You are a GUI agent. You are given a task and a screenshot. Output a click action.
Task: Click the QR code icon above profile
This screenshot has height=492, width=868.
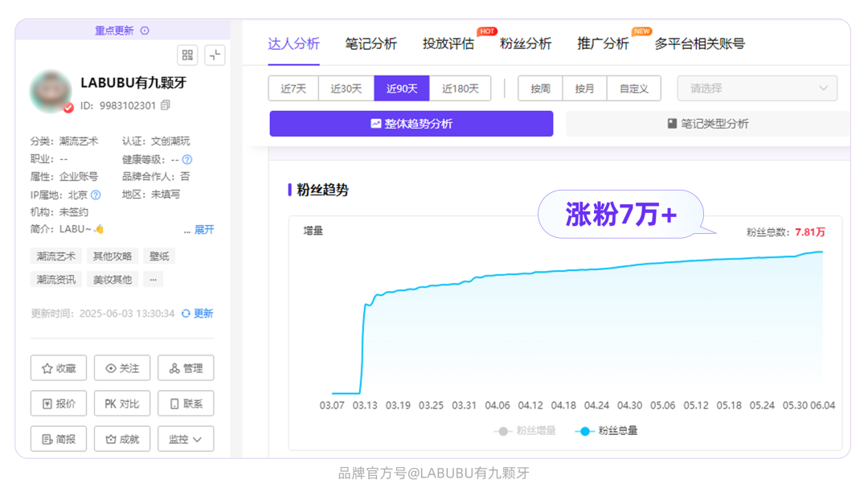(x=187, y=55)
